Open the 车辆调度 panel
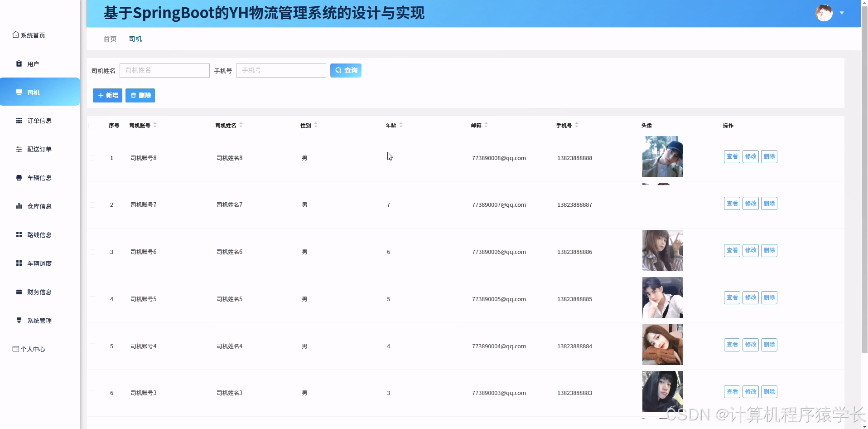This screenshot has height=429, width=868. coord(39,263)
